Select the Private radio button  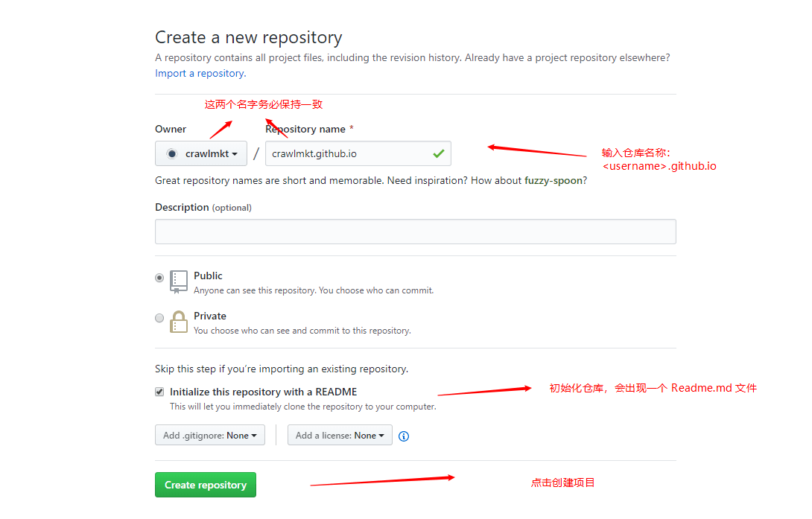(x=159, y=318)
